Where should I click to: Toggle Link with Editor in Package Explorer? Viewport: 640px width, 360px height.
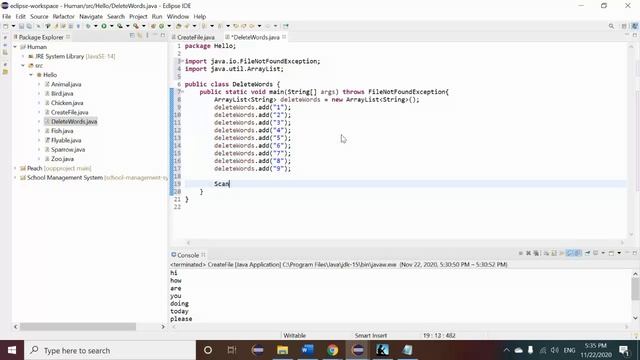[x=139, y=36]
